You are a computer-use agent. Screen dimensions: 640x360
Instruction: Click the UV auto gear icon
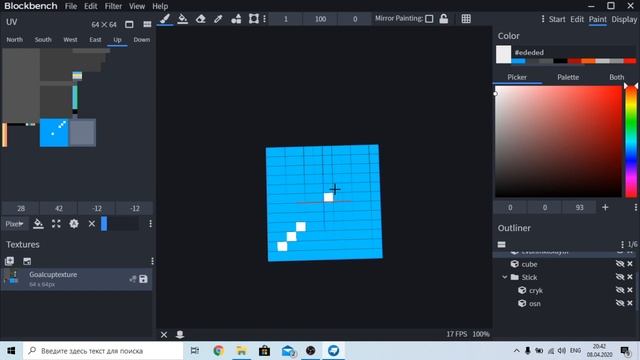(74, 224)
